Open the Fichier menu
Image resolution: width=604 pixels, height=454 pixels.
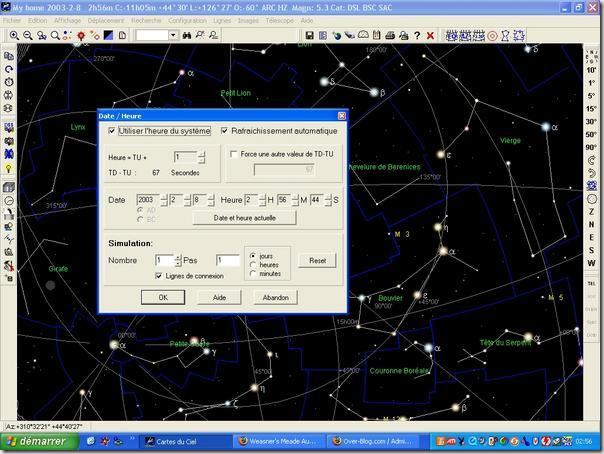click(x=12, y=20)
